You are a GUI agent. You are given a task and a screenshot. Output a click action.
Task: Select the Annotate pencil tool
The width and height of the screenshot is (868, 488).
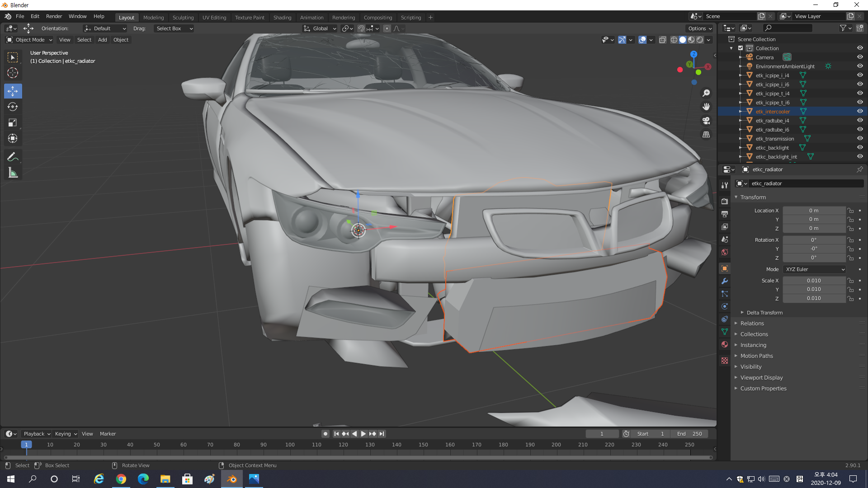coord(13,157)
